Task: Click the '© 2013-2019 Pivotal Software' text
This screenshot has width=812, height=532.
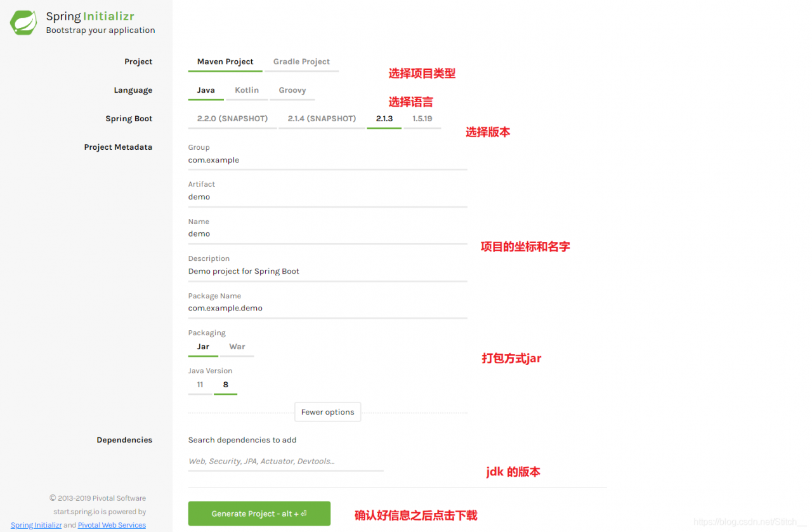Action: [x=98, y=498]
